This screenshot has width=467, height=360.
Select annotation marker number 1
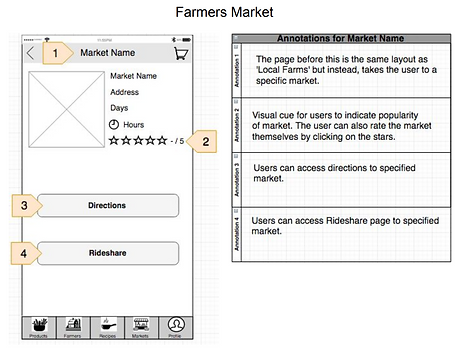pos(58,53)
